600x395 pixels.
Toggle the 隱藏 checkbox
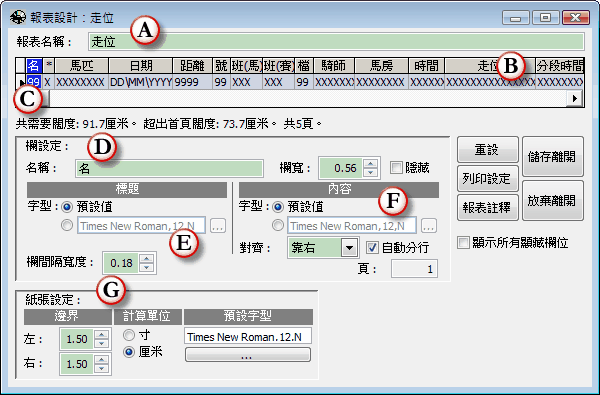click(396, 168)
